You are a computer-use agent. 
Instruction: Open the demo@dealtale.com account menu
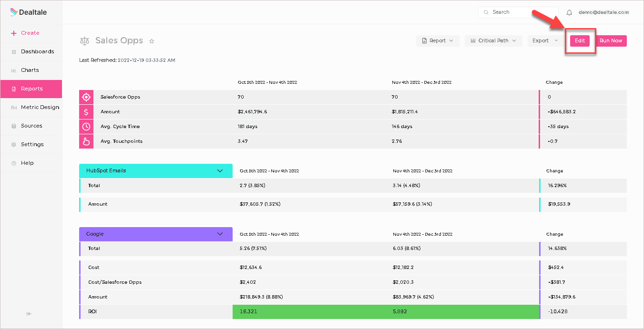603,12
